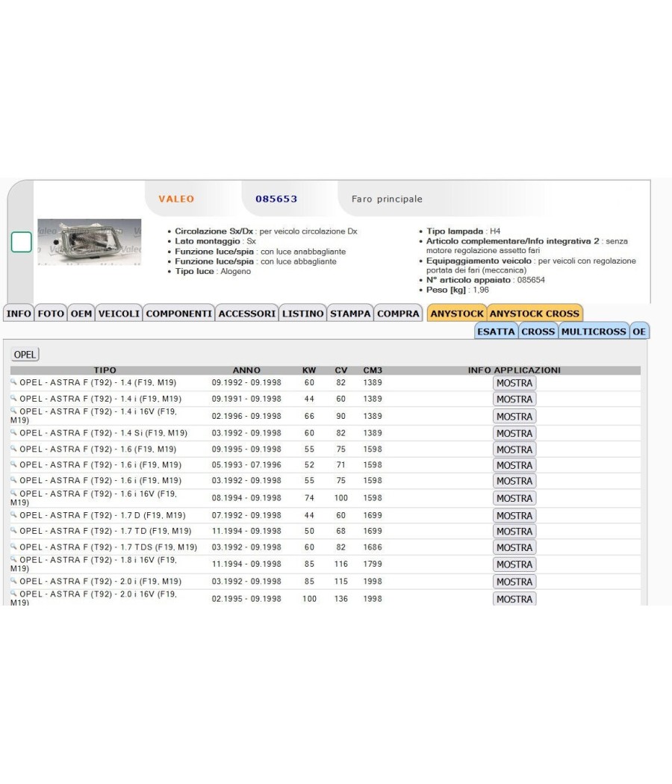672x784 pixels.
Task: Click MOSTRA in the Astra 1.4 Si row
Action: click(514, 434)
